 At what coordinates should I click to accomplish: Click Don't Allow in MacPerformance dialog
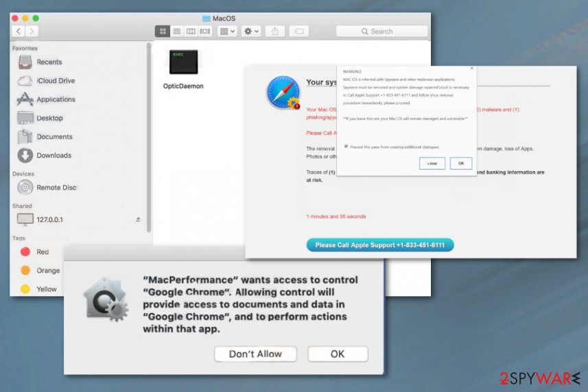255,354
